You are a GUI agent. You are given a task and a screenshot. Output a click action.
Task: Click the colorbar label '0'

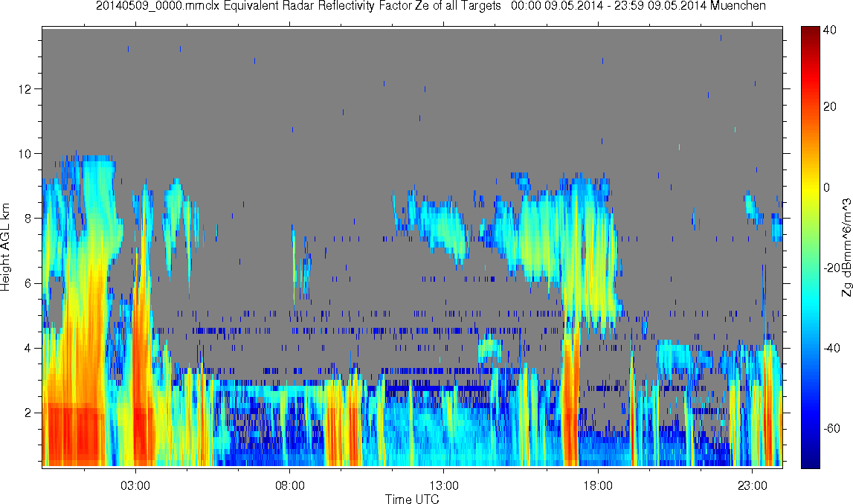point(827,187)
